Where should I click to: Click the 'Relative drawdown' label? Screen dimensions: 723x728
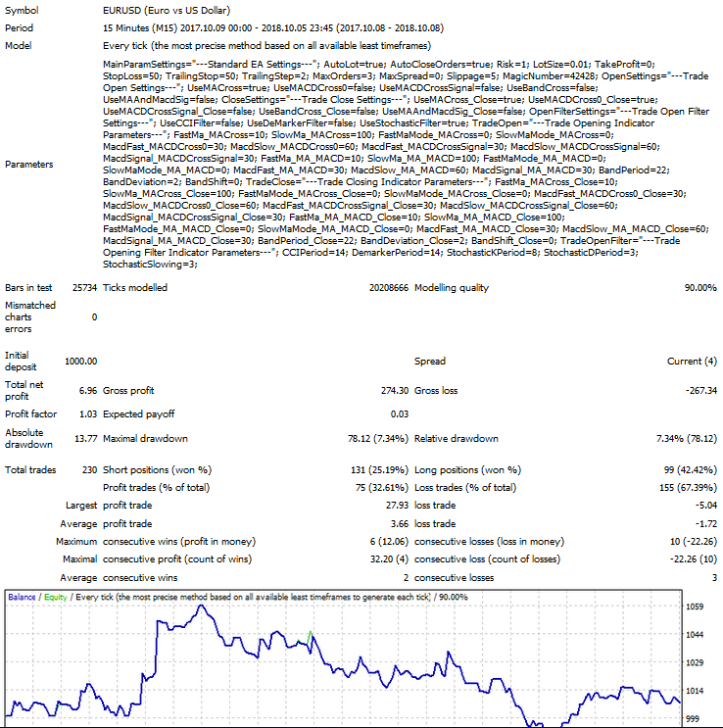[456, 439]
